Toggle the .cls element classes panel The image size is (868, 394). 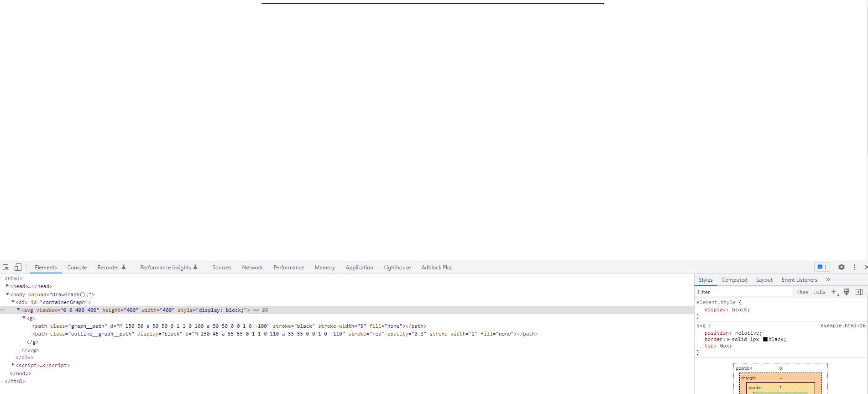pos(820,292)
